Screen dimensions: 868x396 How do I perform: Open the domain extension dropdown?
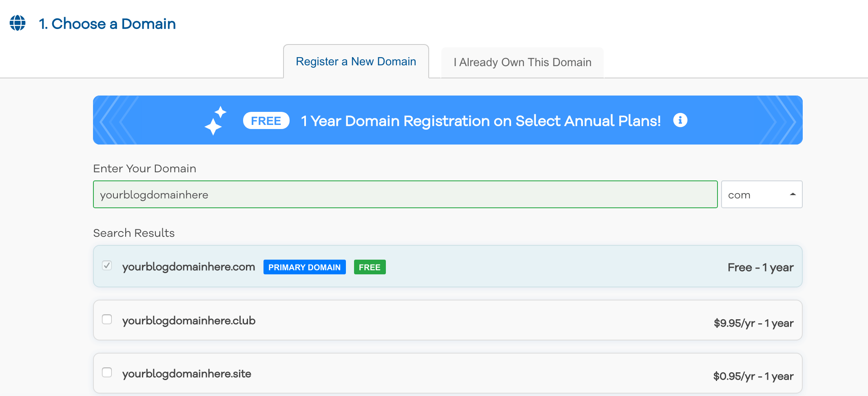pos(762,194)
